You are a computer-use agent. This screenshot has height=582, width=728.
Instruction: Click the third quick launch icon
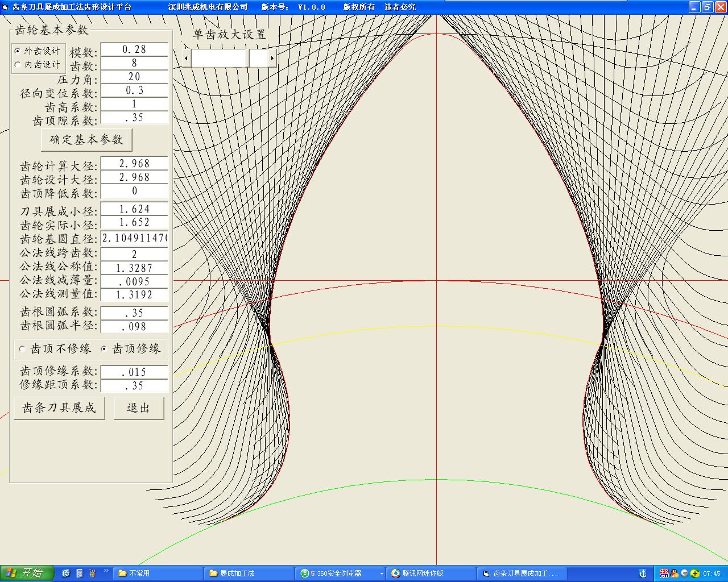92,573
